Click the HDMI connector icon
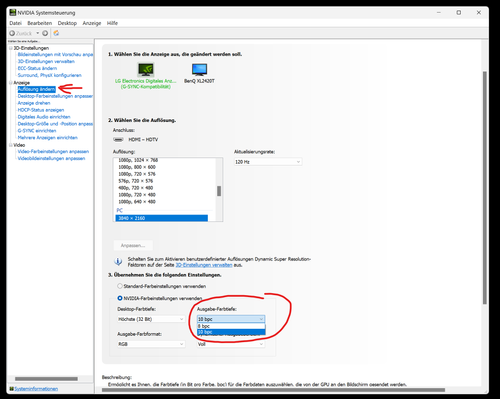The height and width of the screenshot is (399, 500). point(118,139)
